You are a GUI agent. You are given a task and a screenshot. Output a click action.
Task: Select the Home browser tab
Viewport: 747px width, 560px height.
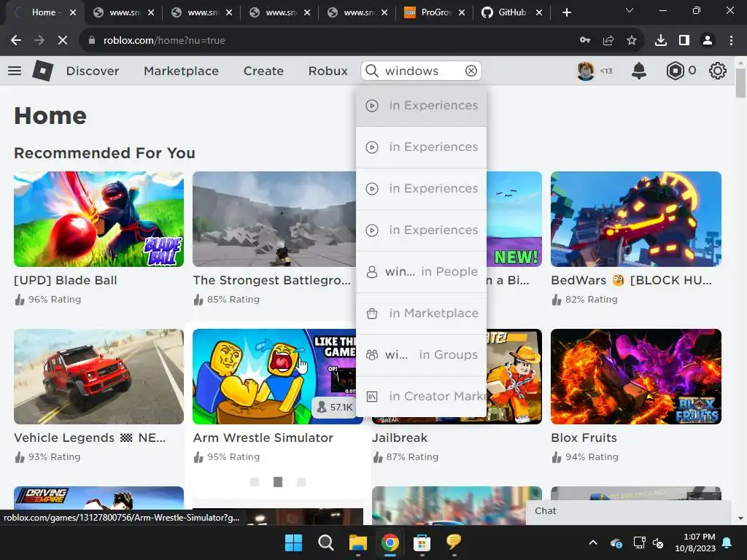(44, 12)
